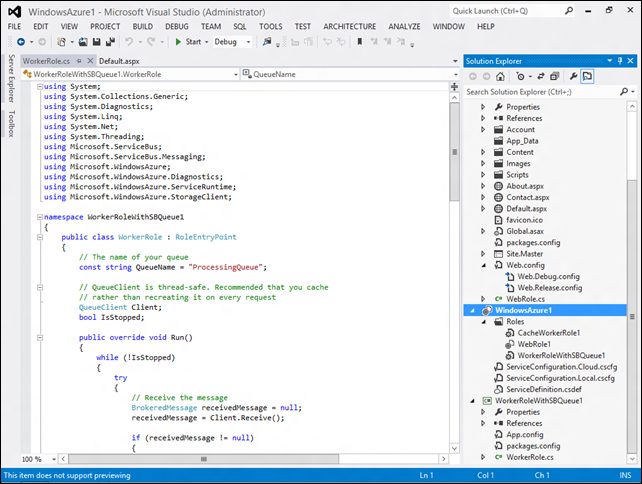642x484 pixels.
Task: Click the Start debugging play icon
Action: pos(178,42)
